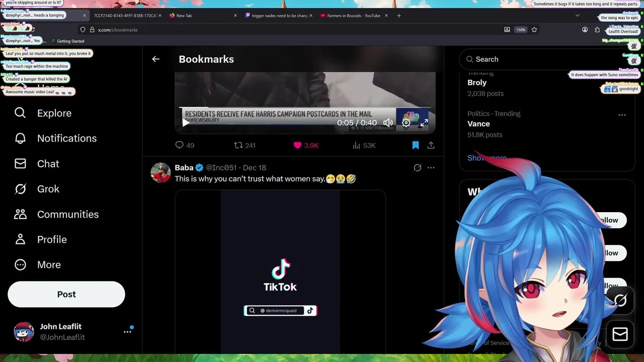Open the Getting Started bookmark

tap(67, 41)
